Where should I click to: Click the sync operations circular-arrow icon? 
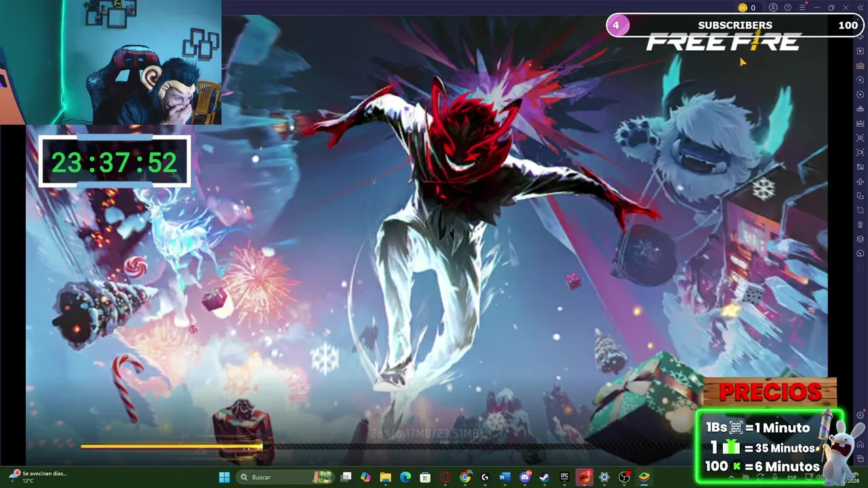click(861, 94)
